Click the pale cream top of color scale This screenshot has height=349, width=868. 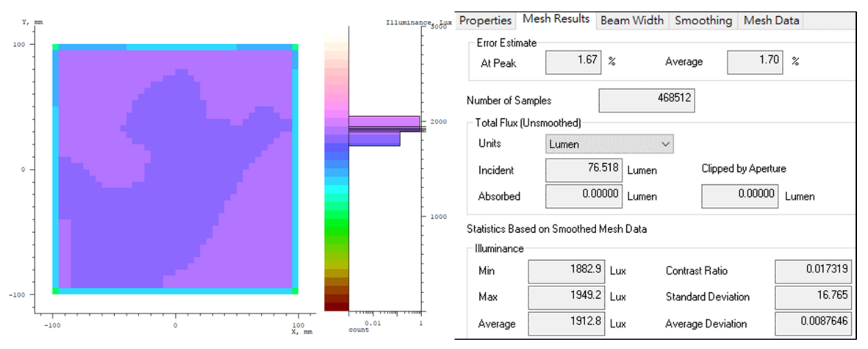(336, 39)
